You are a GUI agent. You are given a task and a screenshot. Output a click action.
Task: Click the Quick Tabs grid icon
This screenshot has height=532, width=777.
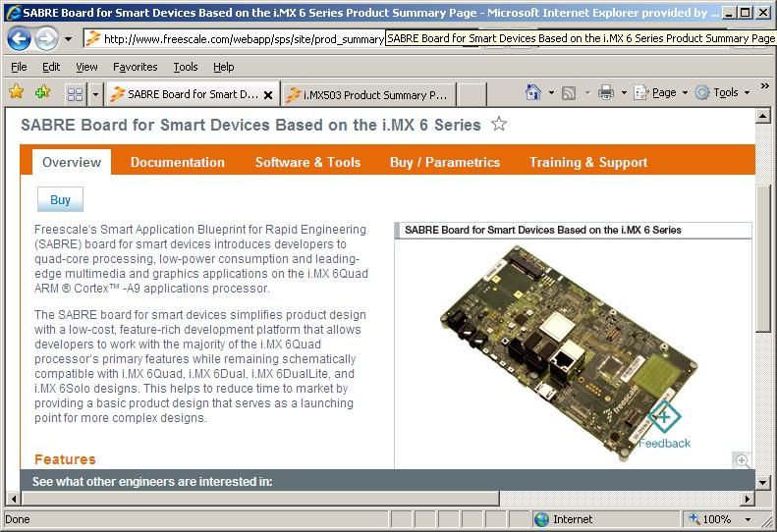tap(75, 94)
